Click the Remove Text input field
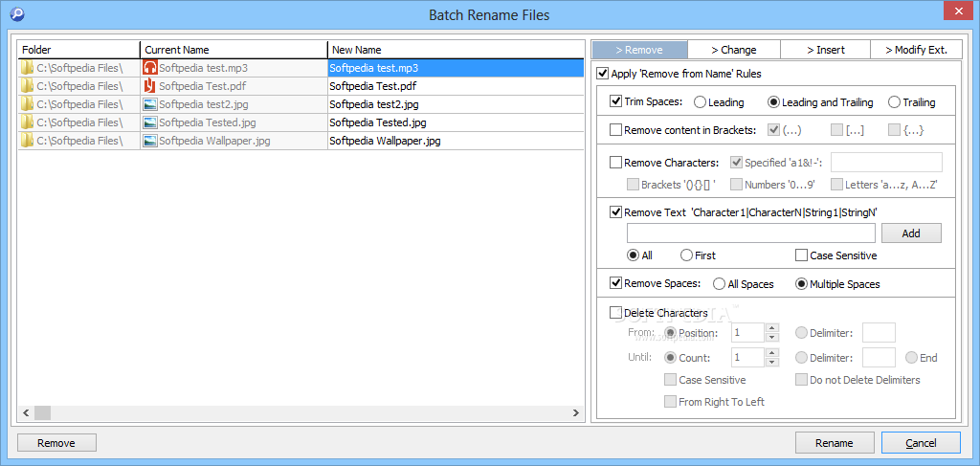 [750, 233]
